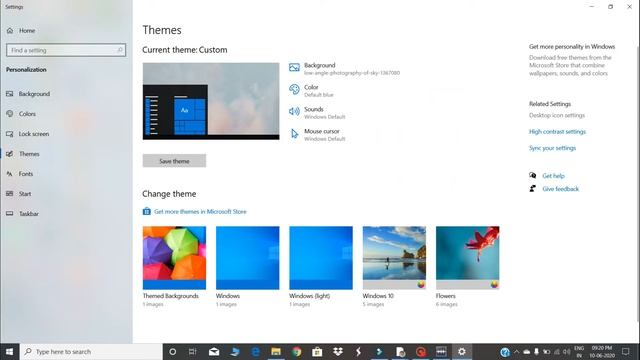Click the Get help link

pyautogui.click(x=553, y=176)
